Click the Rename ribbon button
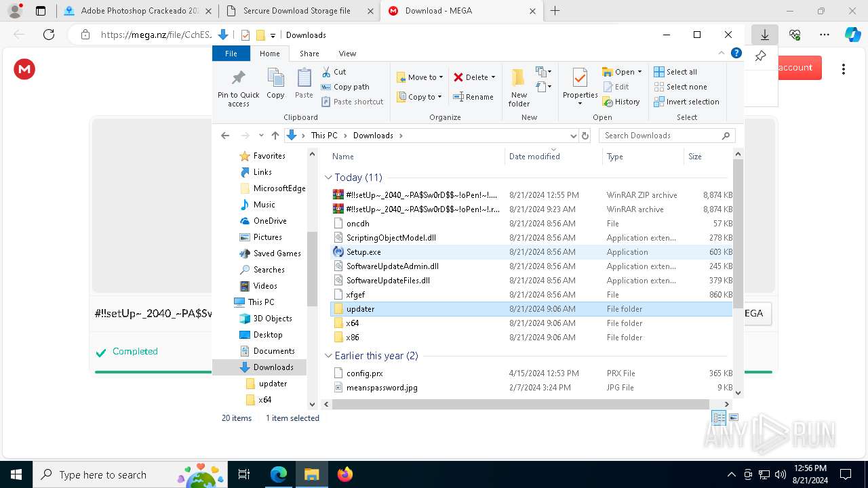The width and height of the screenshot is (868, 488). point(473,97)
